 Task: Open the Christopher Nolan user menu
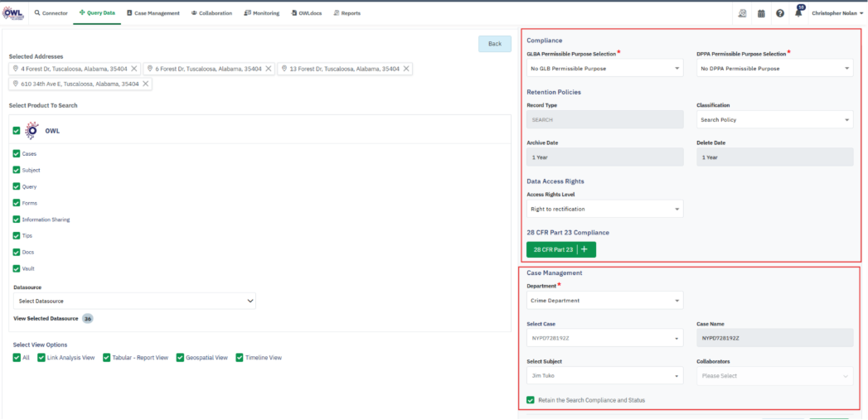pos(837,13)
